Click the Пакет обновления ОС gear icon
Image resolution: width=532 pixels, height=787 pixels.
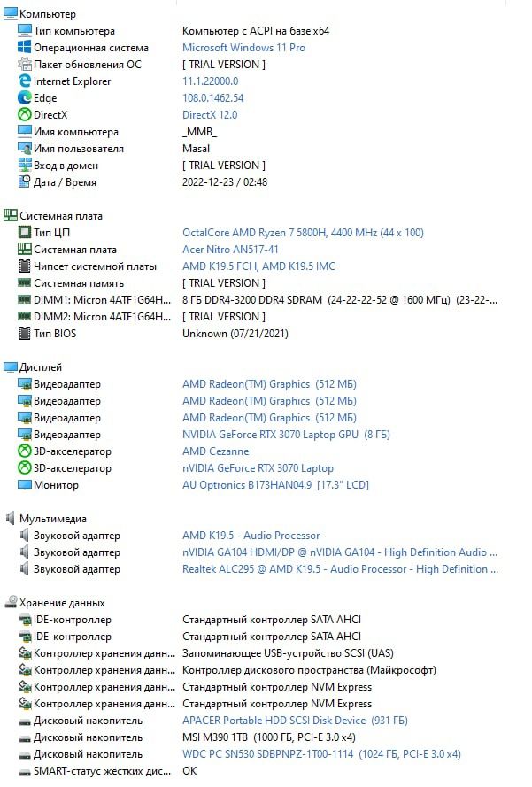click(25, 65)
